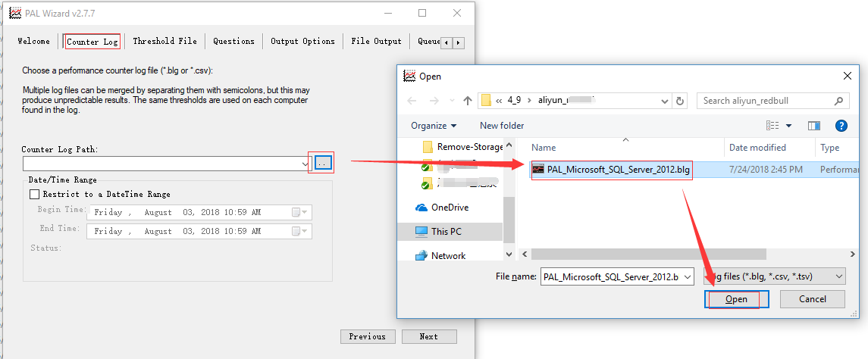Click the File name text field
Image resolution: width=868 pixels, height=359 pixels.
(x=612, y=277)
